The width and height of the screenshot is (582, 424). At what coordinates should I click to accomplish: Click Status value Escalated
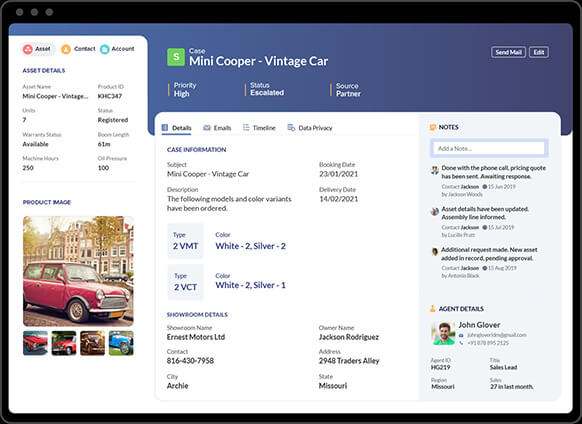point(267,92)
